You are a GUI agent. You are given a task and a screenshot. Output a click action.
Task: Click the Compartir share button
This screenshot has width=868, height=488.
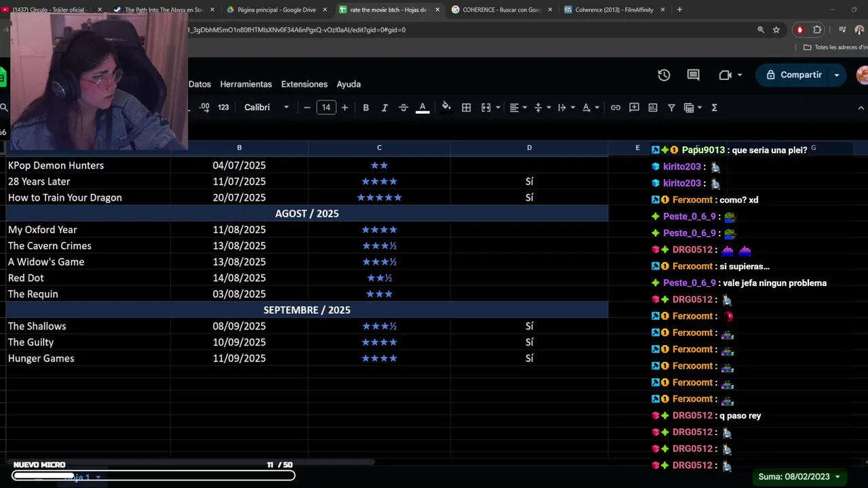point(793,75)
